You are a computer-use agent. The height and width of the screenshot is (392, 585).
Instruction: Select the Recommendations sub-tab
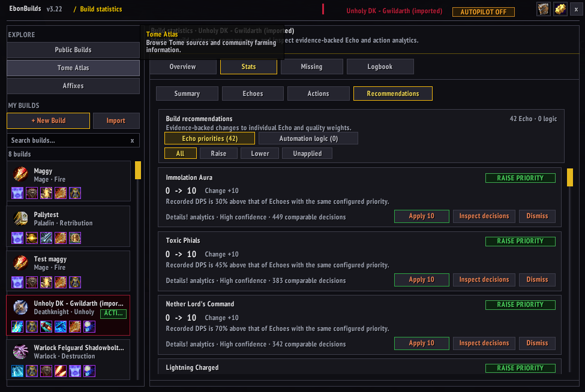(x=393, y=94)
